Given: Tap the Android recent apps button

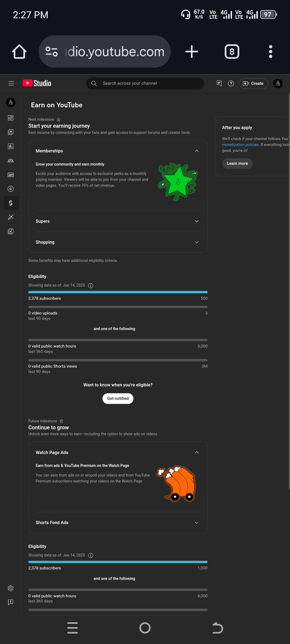Looking at the screenshot, I should pos(73,628).
